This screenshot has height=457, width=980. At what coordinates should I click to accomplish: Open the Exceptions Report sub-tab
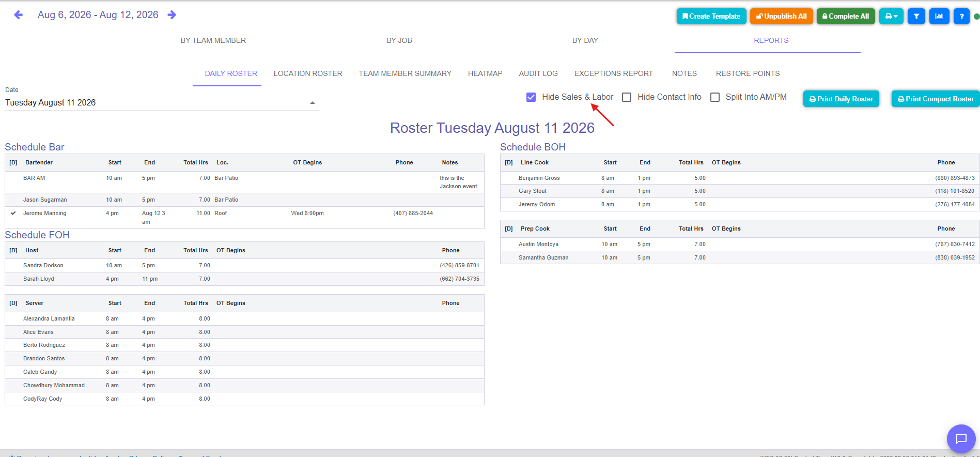[614, 73]
